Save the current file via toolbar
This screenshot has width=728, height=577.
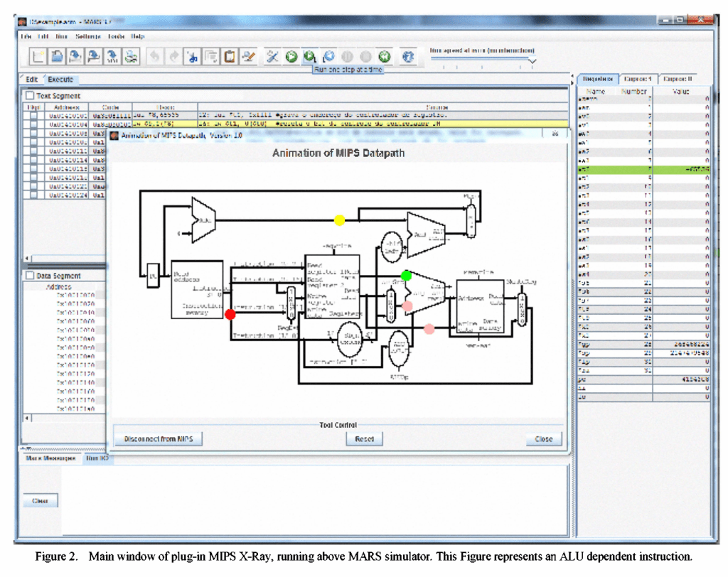(75, 57)
